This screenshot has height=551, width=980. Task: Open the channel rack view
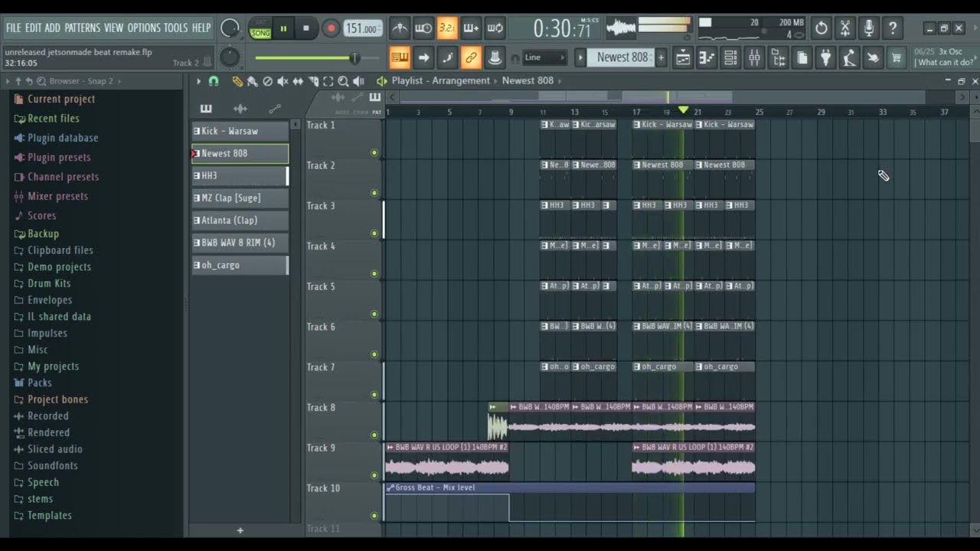pyautogui.click(x=730, y=57)
